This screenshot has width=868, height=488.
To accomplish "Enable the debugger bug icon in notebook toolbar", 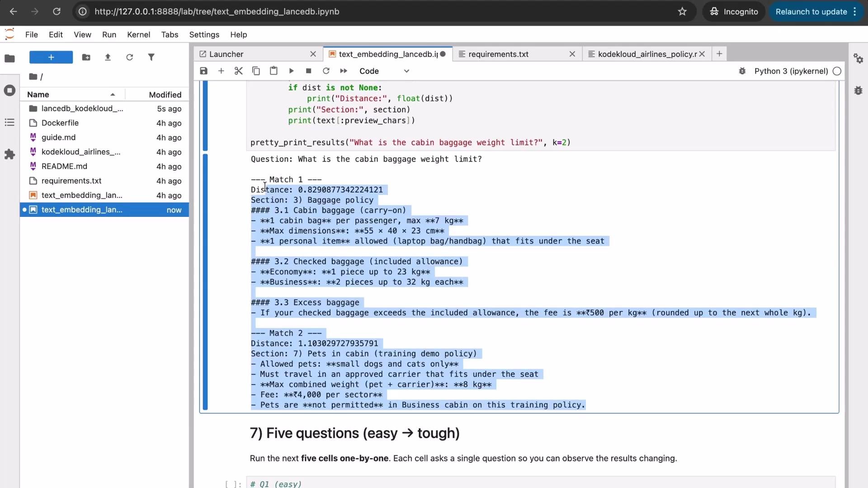I will coord(742,71).
